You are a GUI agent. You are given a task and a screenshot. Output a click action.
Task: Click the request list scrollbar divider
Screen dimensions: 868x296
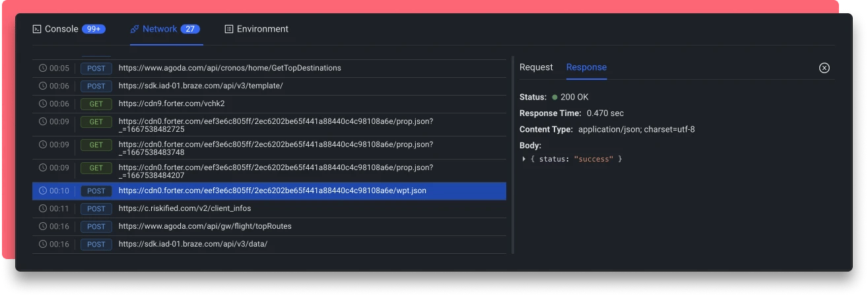click(513, 155)
